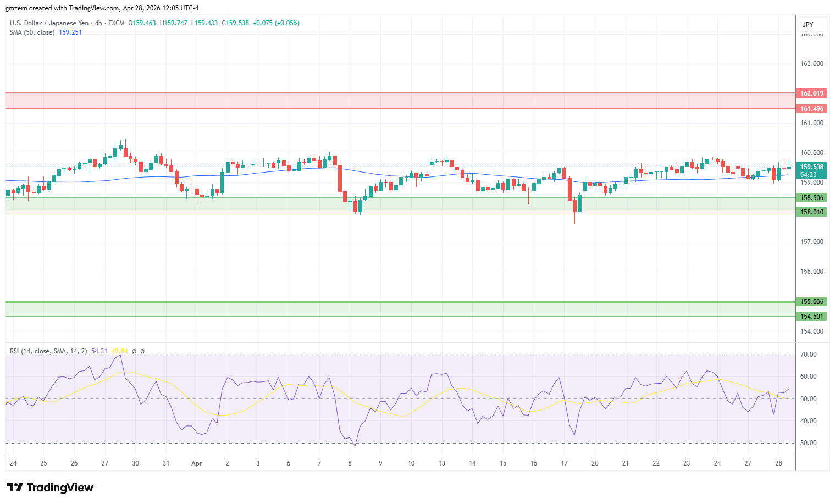The width and height of the screenshot is (835, 504).
Task: Click the RSI value 54.31
Action: (99, 351)
